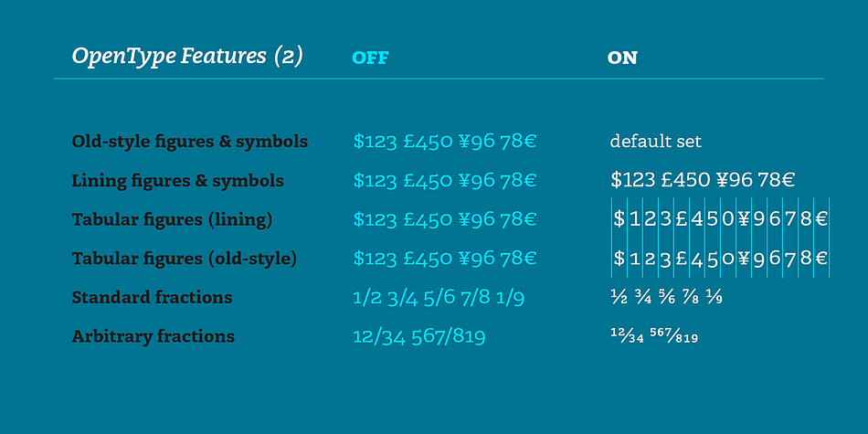Click the 'Tabular figures (lining)' label

[x=172, y=220]
